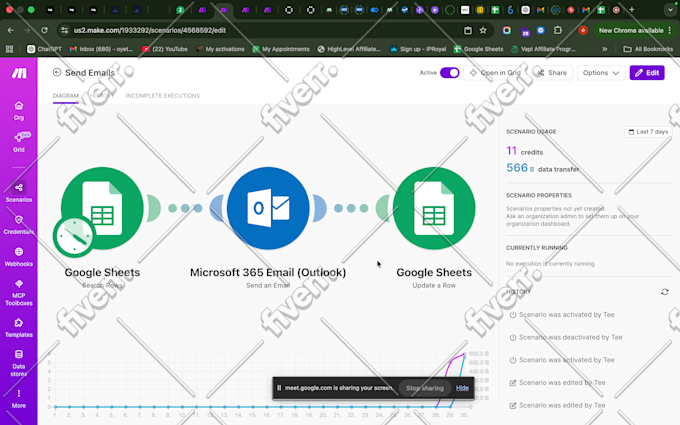This screenshot has height=425, width=680.
Task: Click the Send Emails scenario title
Action: 90,73
